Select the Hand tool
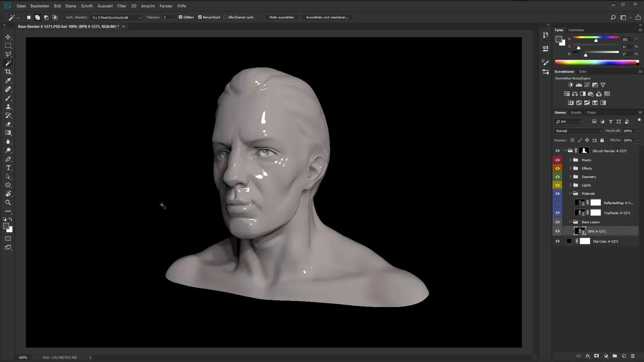 (x=8, y=194)
